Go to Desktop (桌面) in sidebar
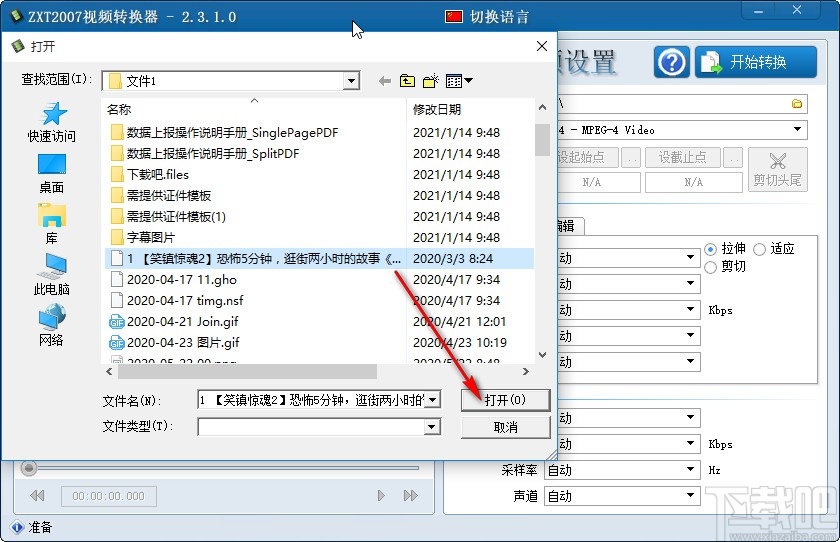The image size is (840, 542). [52, 174]
